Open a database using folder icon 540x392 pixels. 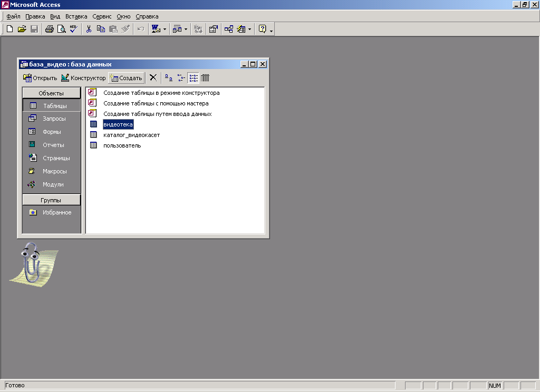click(x=22, y=29)
